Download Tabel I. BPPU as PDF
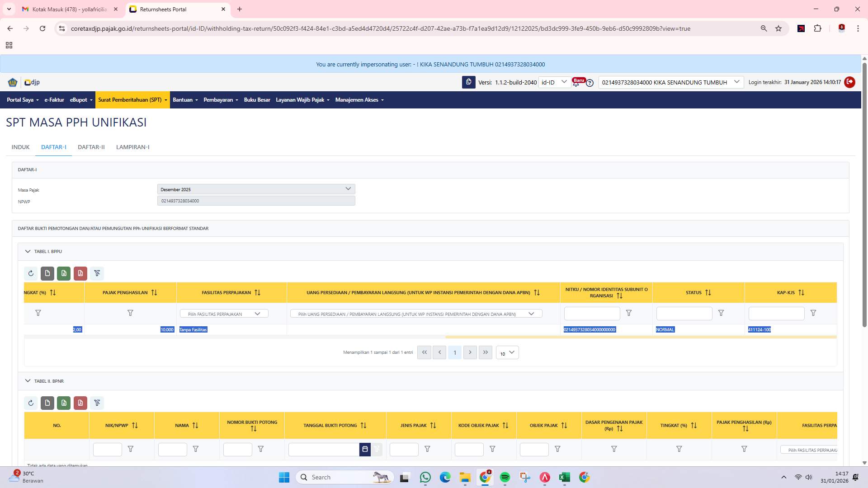Viewport: 868px width, 488px height. pos(80,273)
